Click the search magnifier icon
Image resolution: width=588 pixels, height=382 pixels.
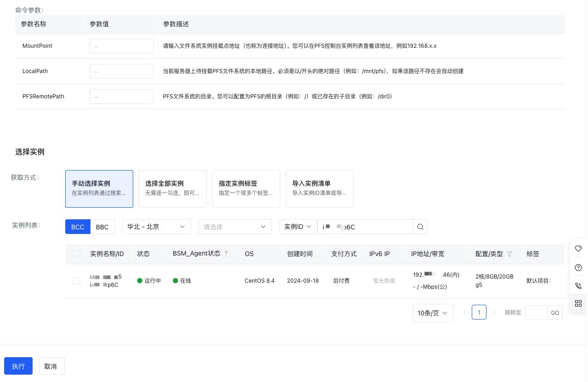click(x=420, y=227)
